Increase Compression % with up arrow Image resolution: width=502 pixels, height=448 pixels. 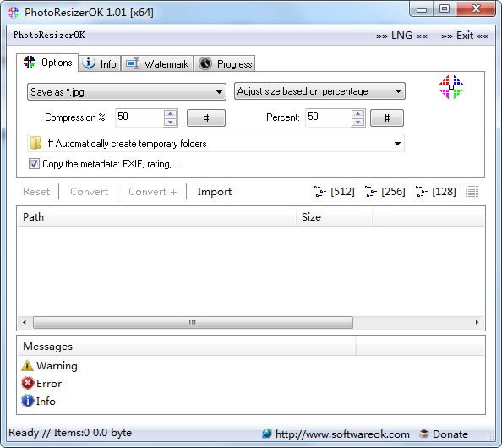(171, 113)
